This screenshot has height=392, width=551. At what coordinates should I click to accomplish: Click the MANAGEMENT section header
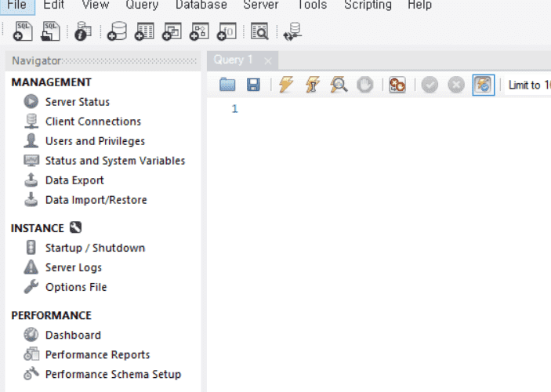coord(51,82)
